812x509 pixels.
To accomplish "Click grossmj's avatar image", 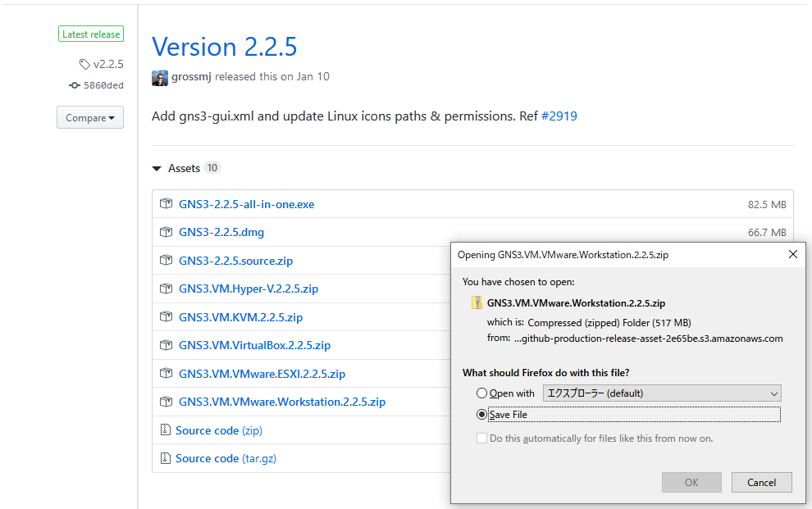I will 159,78.
